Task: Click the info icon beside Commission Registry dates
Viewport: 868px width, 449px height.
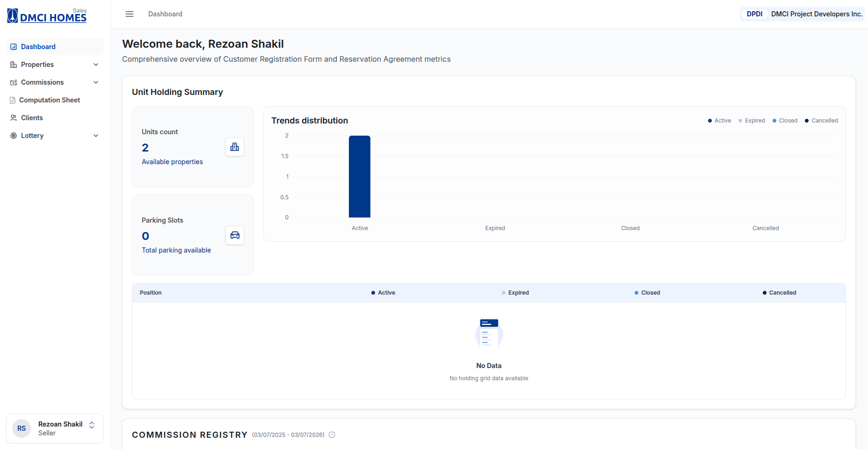Action: point(332,435)
